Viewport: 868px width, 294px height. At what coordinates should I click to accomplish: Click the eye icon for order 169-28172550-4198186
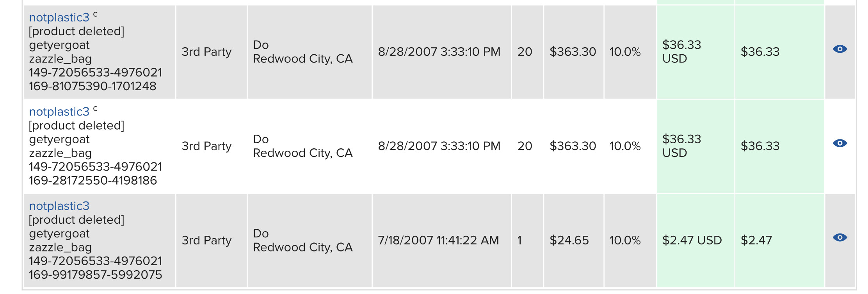[x=840, y=143]
